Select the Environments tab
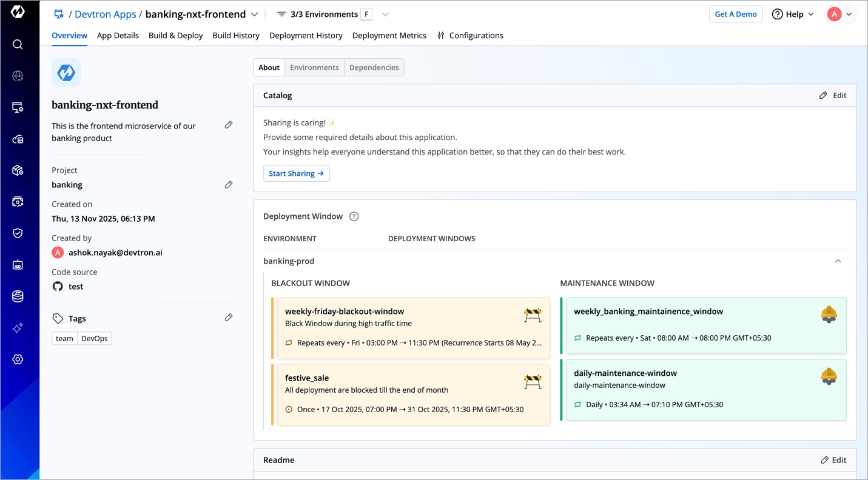Image resolution: width=868 pixels, height=480 pixels. (314, 68)
